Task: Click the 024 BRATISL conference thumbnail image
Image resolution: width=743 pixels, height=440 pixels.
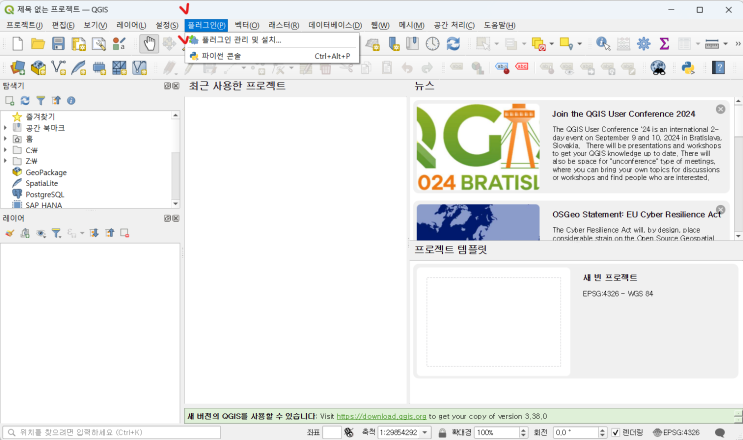Action: [478, 148]
